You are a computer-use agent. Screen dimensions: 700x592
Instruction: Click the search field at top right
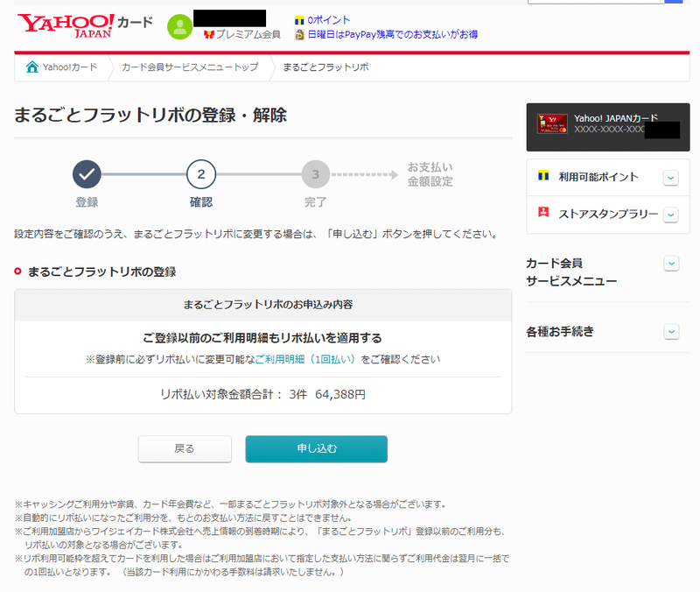coord(596,2)
